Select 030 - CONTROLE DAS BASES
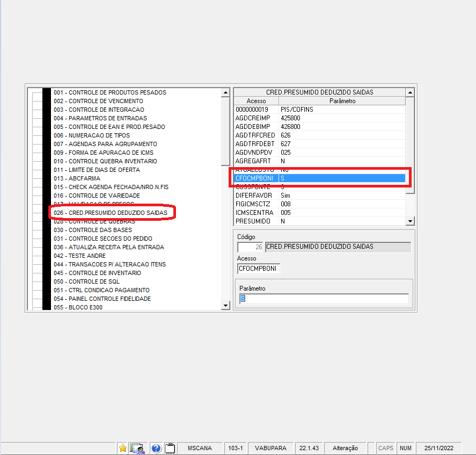 click(93, 230)
